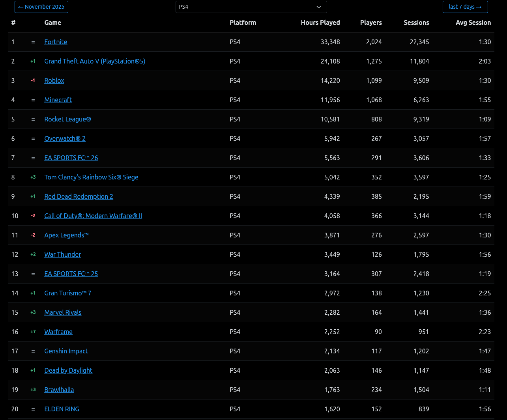Open the EA SPORTS FC™ 25 link
This screenshot has width=507, height=420.
71,274
